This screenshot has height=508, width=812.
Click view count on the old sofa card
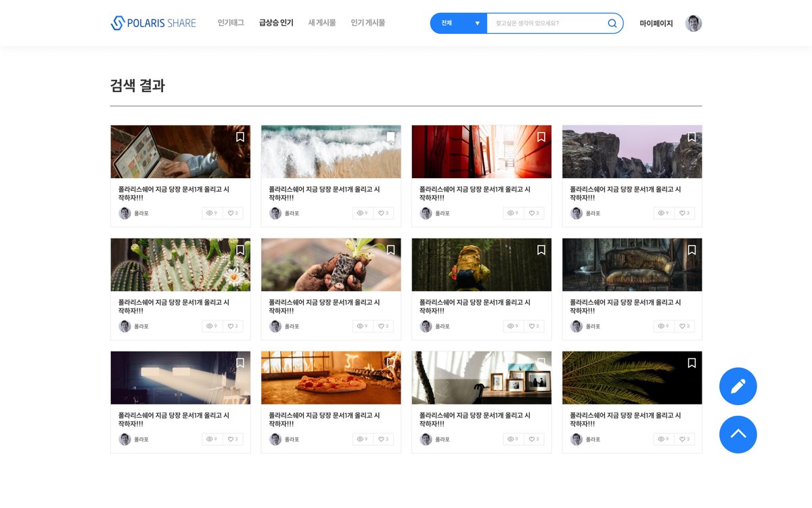coord(663,326)
